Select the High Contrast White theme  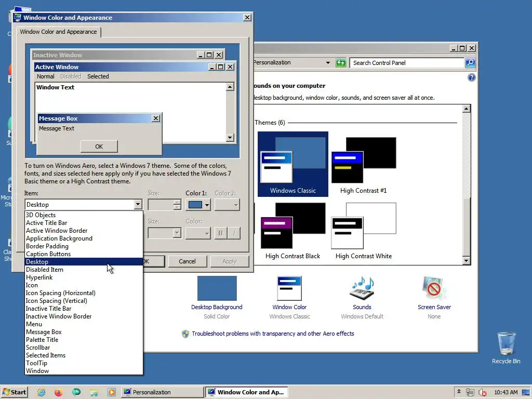coord(363,231)
